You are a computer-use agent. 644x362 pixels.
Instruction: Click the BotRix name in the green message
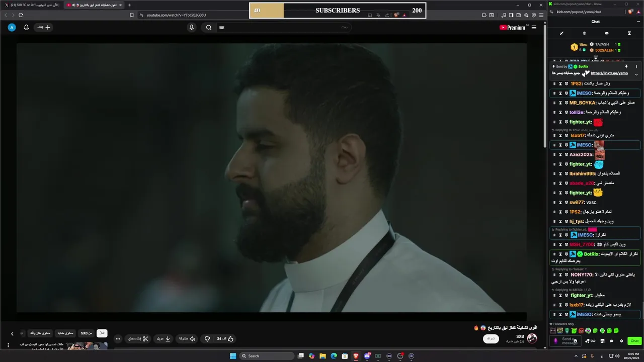point(591,254)
